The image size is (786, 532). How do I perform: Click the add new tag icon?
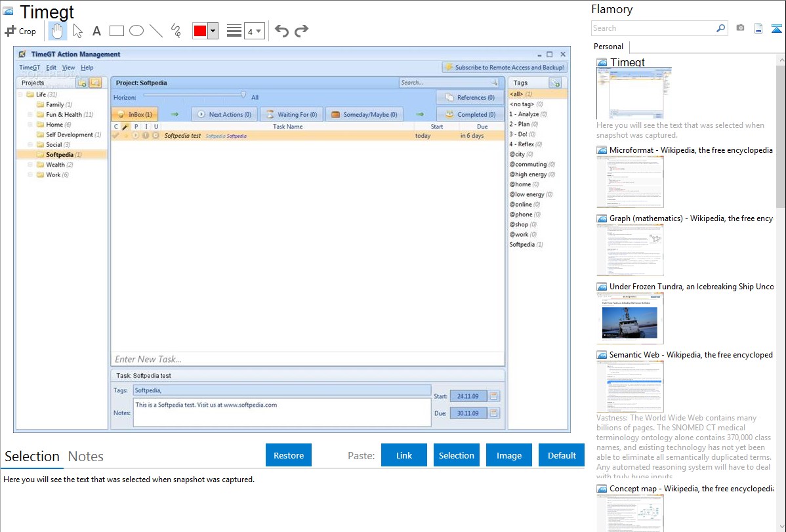(x=556, y=83)
